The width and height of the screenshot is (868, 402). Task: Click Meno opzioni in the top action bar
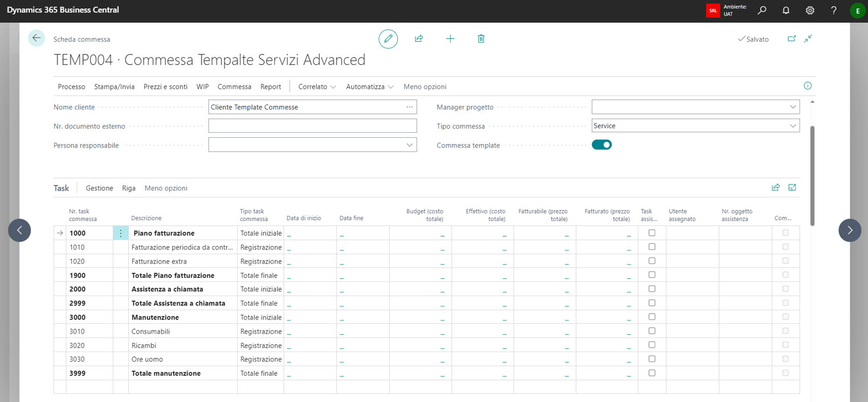[425, 87]
